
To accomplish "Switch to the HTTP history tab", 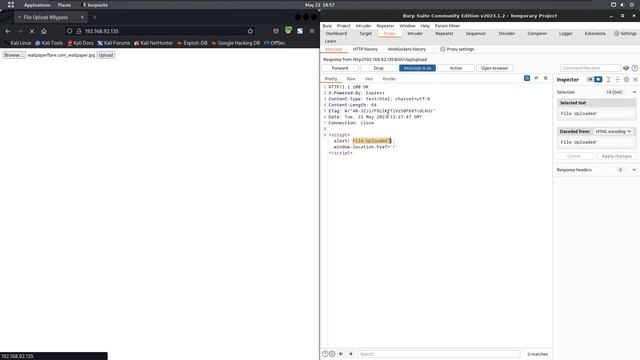I will pos(365,49).
